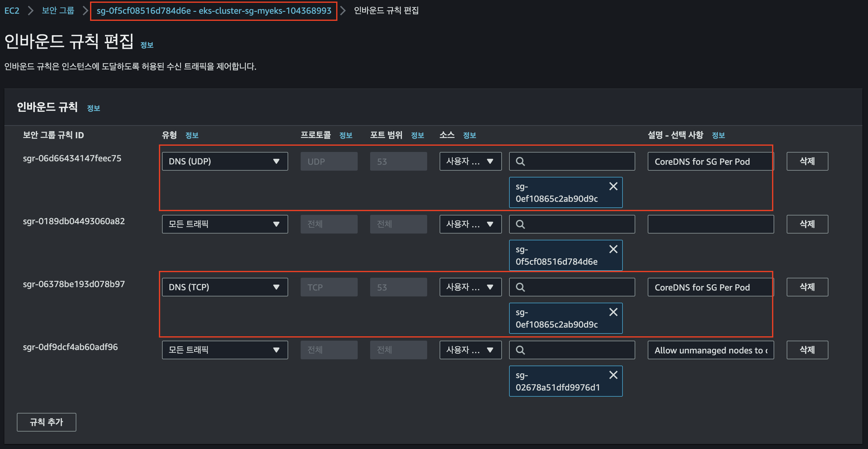Delete the DNS (UDP) rule with 삭제
This screenshot has width=868, height=449.
pos(807,161)
